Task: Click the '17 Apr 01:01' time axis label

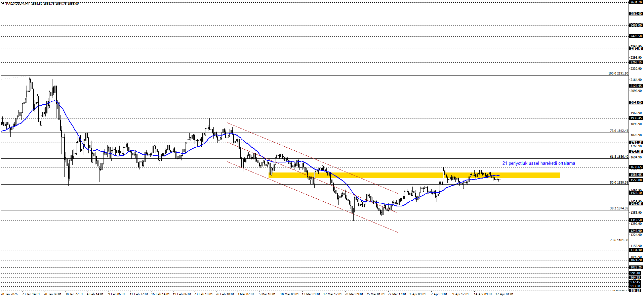Action: pos(504,294)
